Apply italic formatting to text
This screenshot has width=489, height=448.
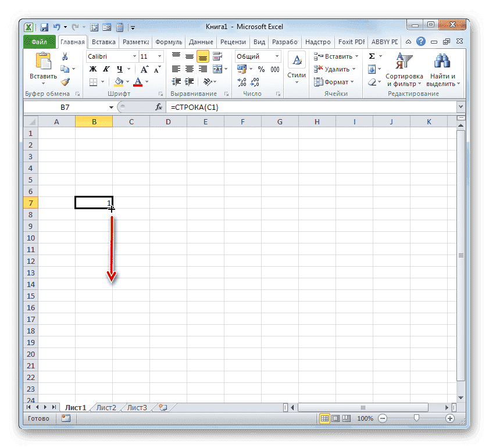point(106,69)
